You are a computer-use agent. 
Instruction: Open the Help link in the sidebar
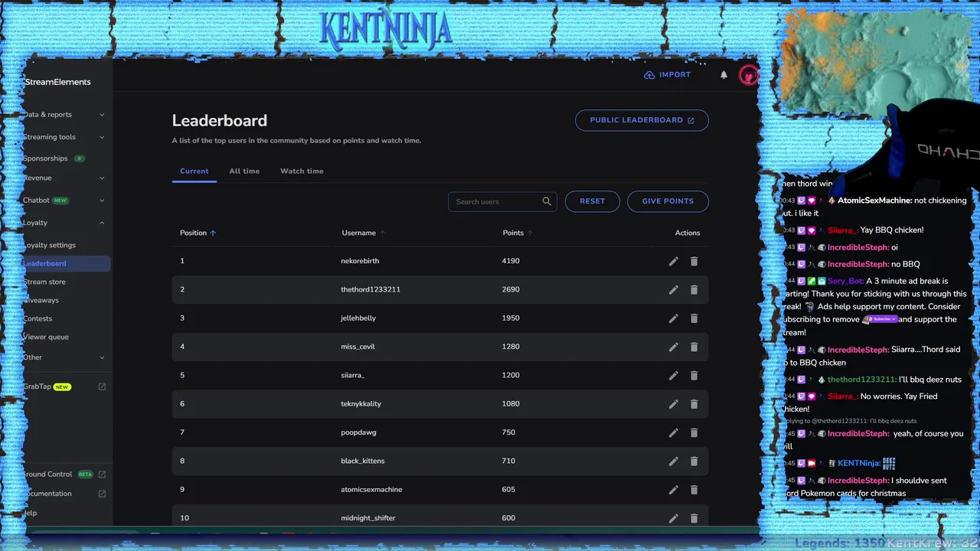click(x=31, y=514)
